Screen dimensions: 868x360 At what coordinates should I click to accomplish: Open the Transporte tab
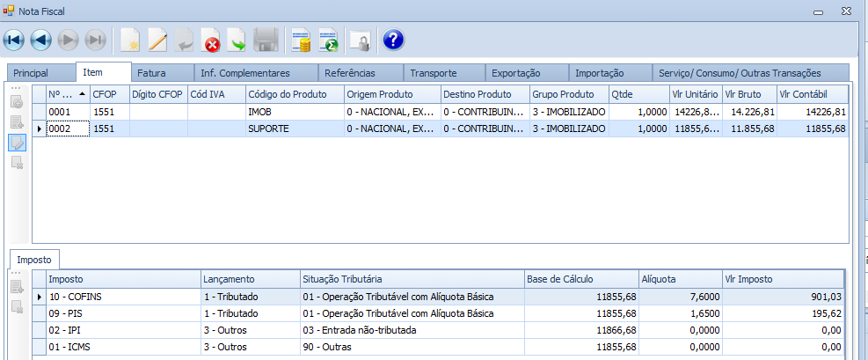pos(434,73)
